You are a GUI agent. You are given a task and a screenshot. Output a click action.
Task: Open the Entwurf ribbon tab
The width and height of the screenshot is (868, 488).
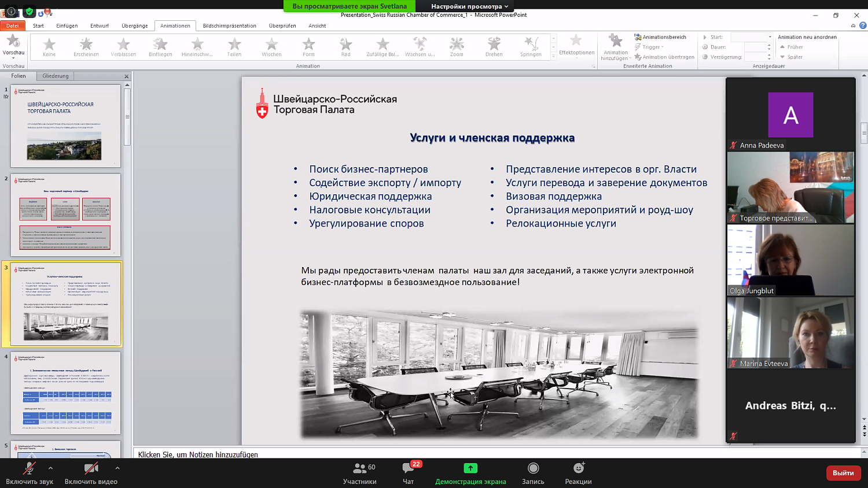[100, 25]
